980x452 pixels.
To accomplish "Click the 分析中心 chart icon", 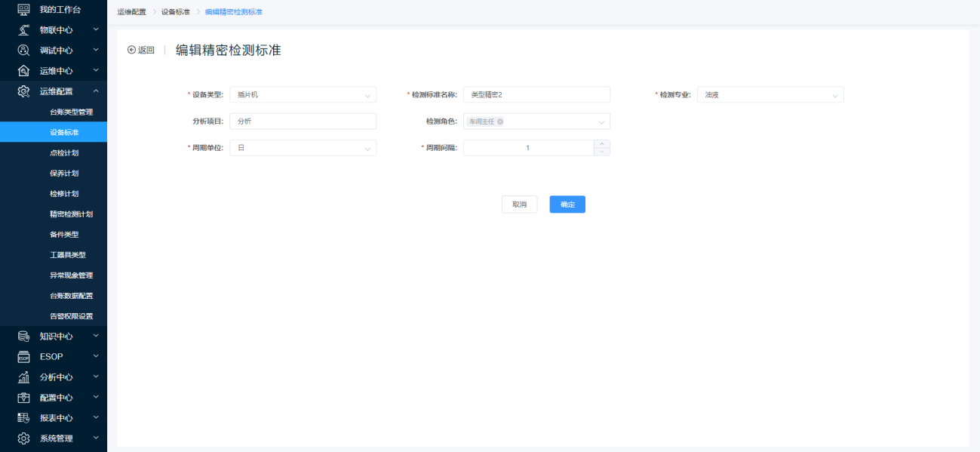I will tap(23, 377).
